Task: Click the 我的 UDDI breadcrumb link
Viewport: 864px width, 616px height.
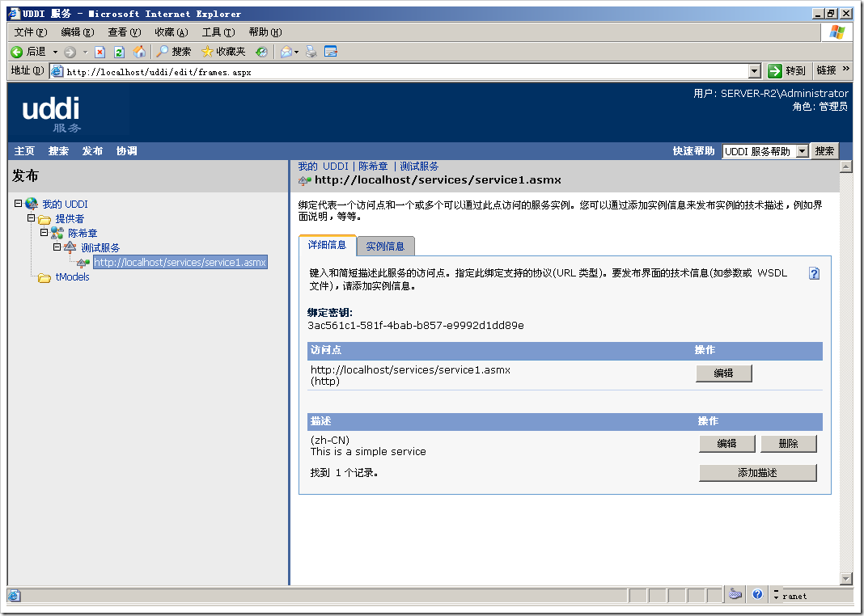Action: (x=323, y=167)
